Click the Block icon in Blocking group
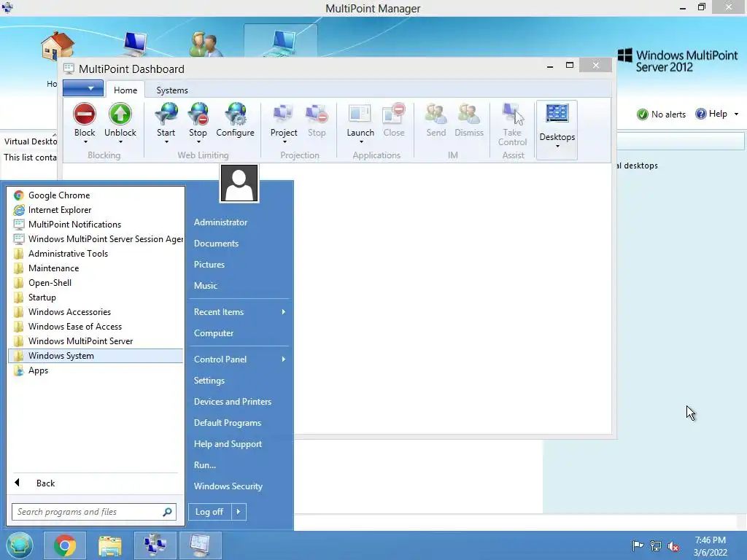The image size is (747, 560). [x=85, y=114]
